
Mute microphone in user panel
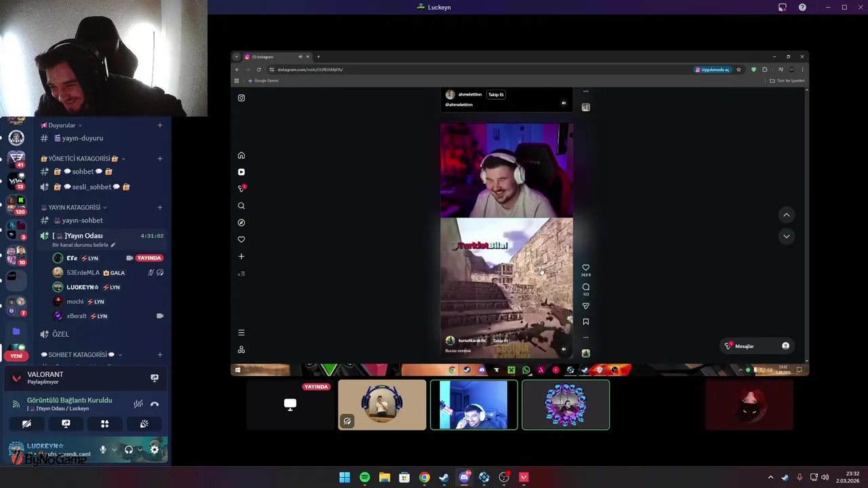pos(103,449)
